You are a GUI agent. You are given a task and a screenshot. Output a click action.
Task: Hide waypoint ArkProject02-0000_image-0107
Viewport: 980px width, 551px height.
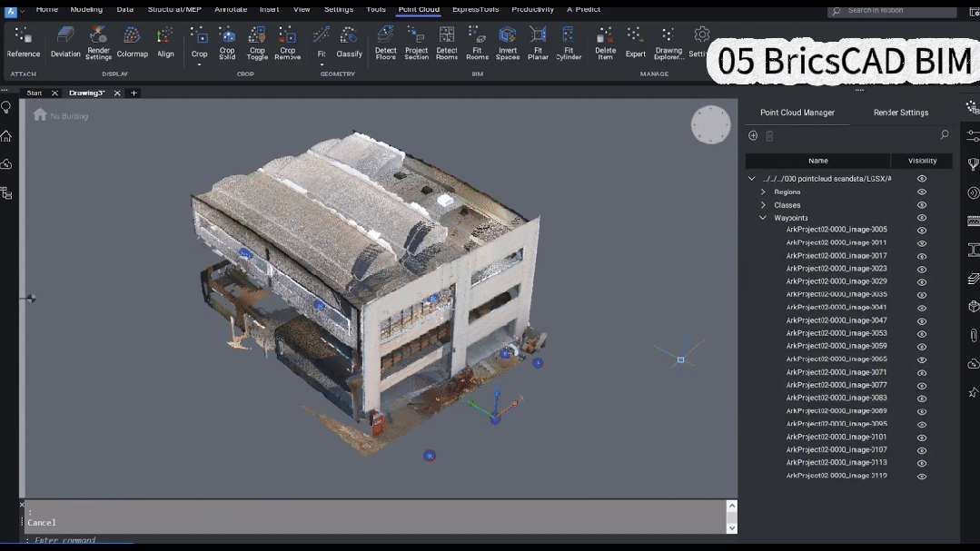click(x=921, y=450)
